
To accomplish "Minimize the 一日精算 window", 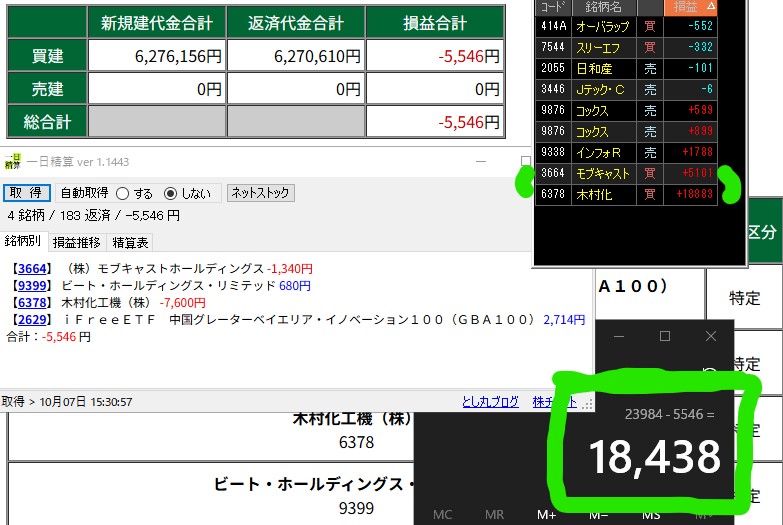I will coord(480,162).
